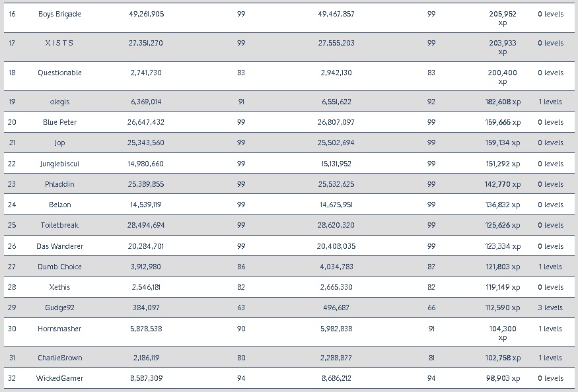
Task: Click the X I S T S player name
Action: (59, 43)
